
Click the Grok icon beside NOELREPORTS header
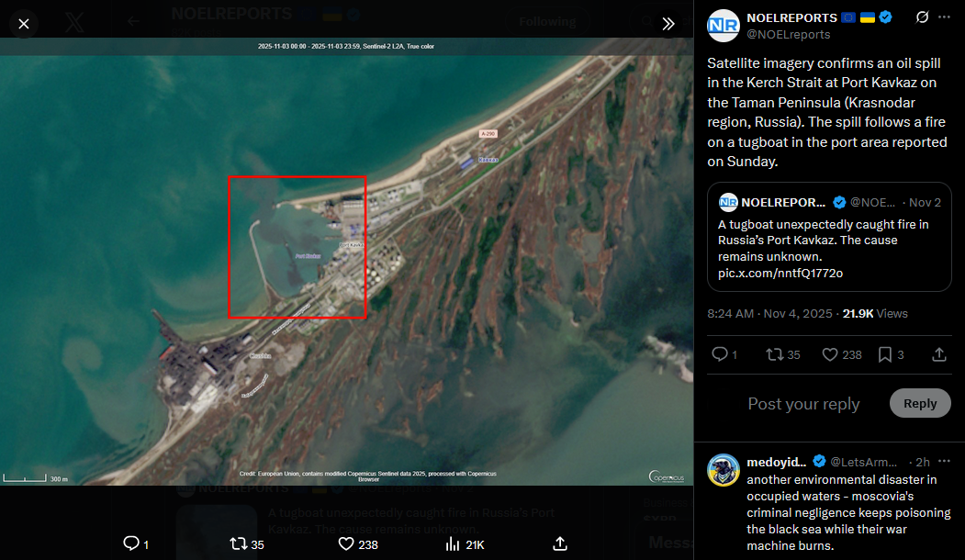(x=922, y=17)
